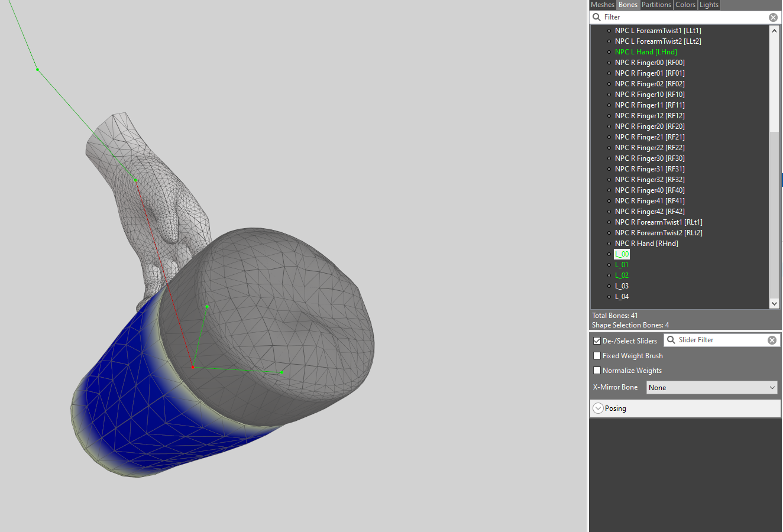Select bone NPC L ForearmTwist1 [LLt1]
Viewport: 783px width, 532px height.
point(658,31)
